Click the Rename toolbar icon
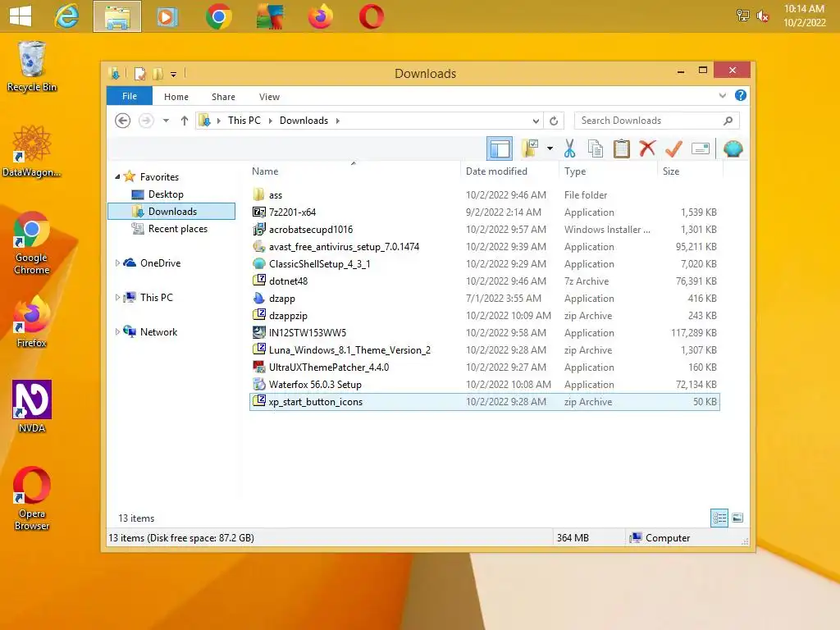The width and height of the screenshot is (840, 630). (701, 148)
